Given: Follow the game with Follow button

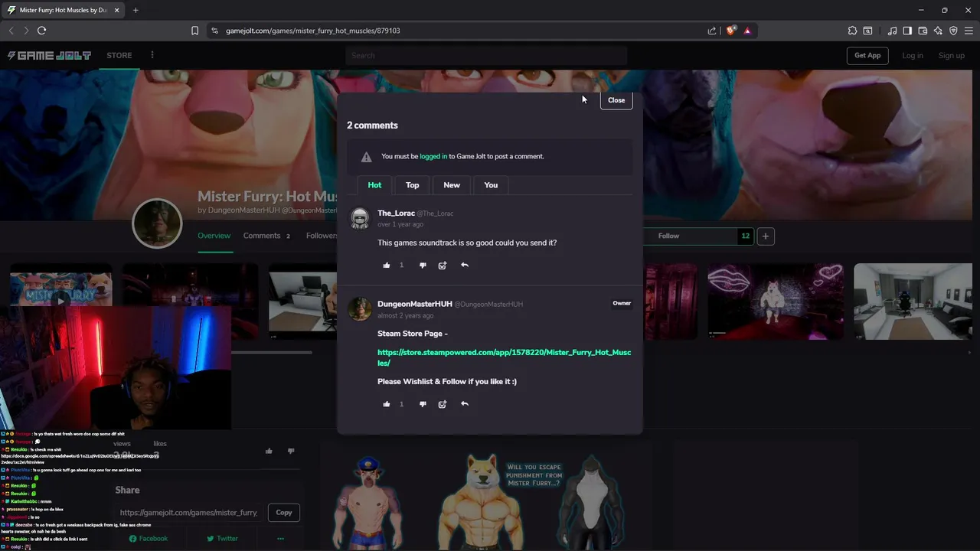Looking at the screenshot, I should pos(668,236).
